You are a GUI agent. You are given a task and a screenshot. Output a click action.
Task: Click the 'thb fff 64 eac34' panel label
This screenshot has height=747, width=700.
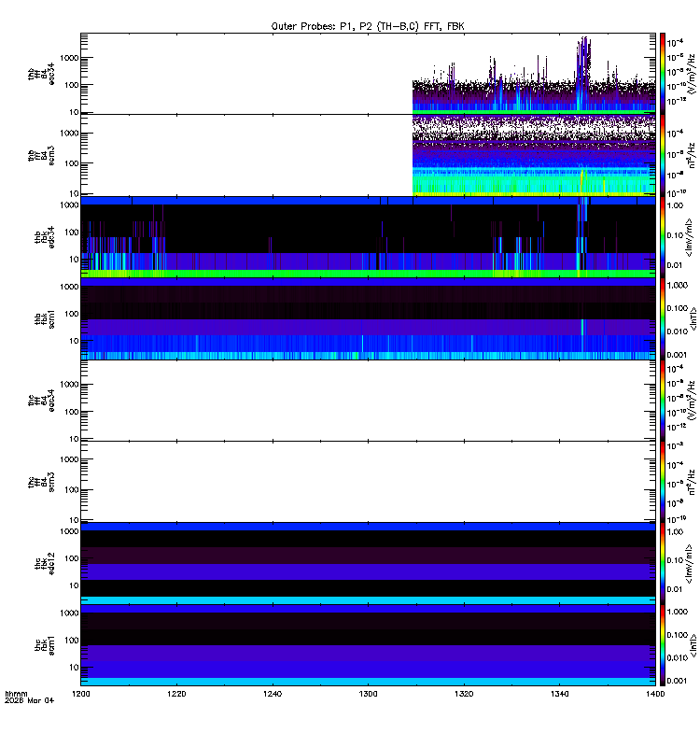click(41, 74)
